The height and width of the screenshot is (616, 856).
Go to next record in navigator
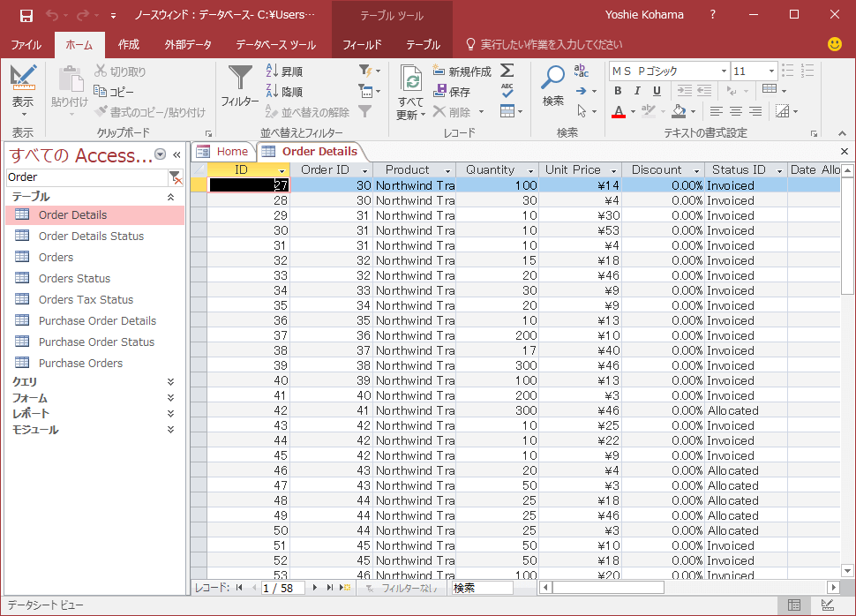315,588
